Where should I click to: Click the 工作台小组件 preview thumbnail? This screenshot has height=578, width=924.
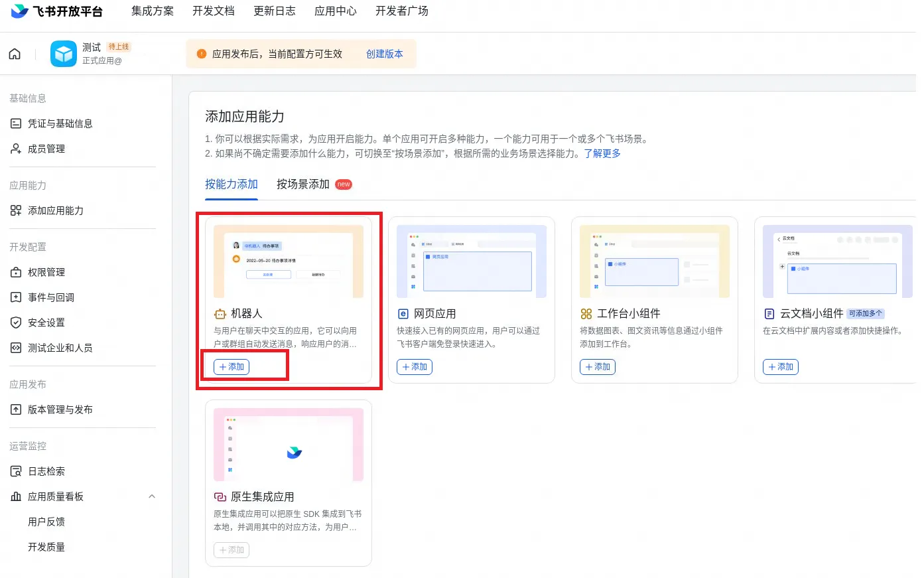click(655, 261)
